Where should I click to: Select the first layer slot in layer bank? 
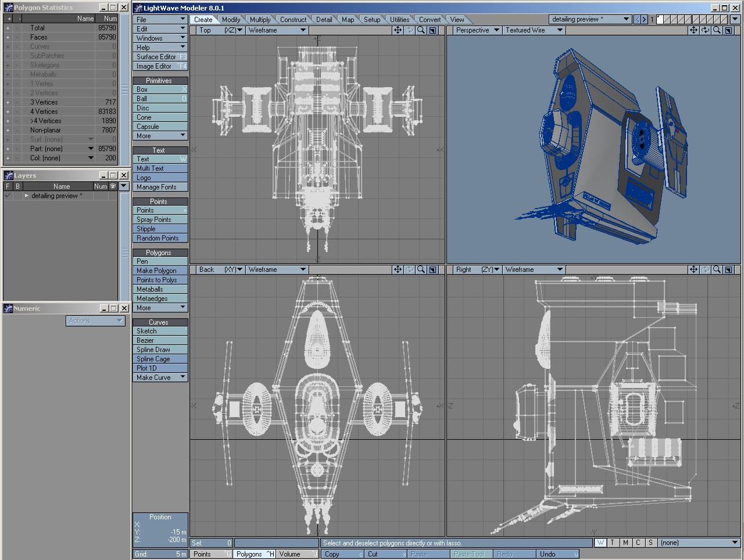point(661,19)
